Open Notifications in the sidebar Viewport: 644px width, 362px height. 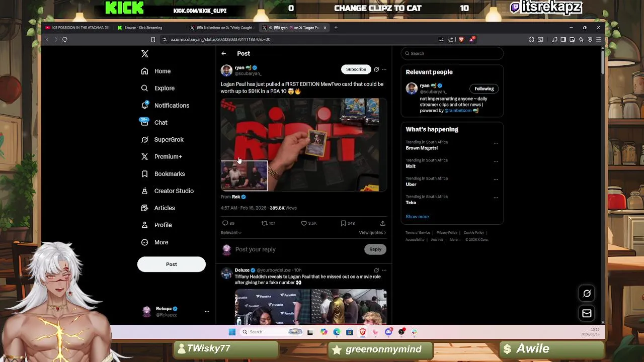coord(165,105)
